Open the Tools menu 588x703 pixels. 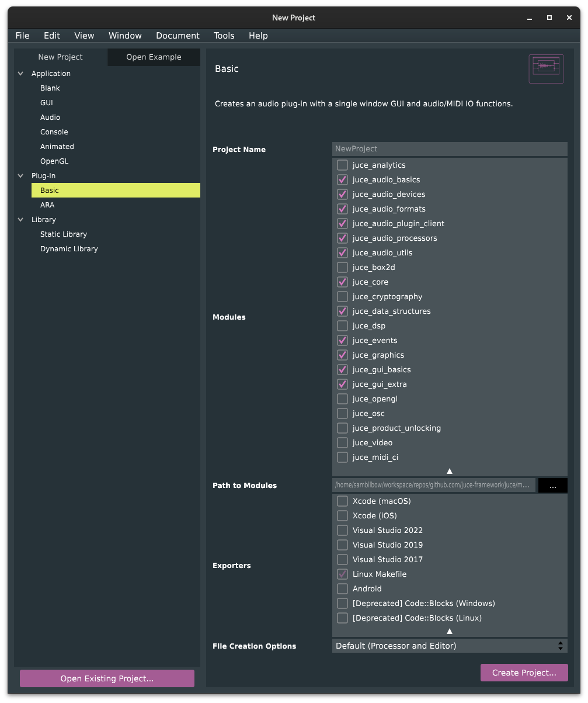[x=224, y=36]
